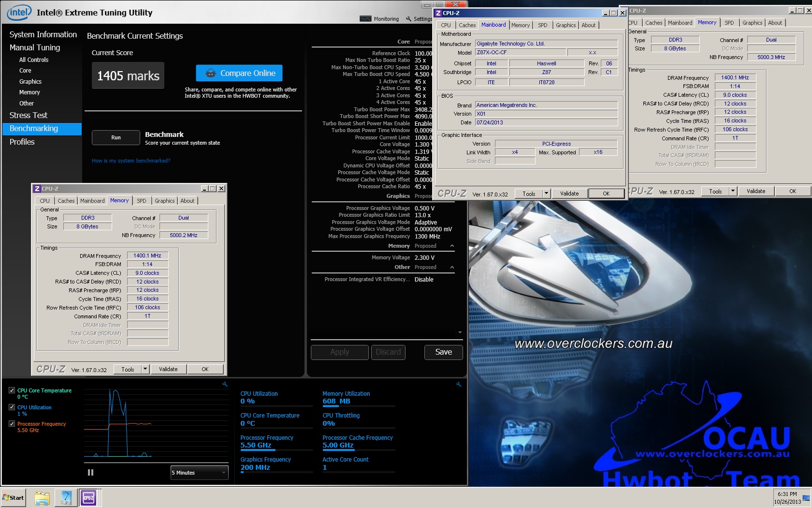Click the 1405 marks score box
Image resolution: width=812 pixels, height=508 pixels.
128,75
